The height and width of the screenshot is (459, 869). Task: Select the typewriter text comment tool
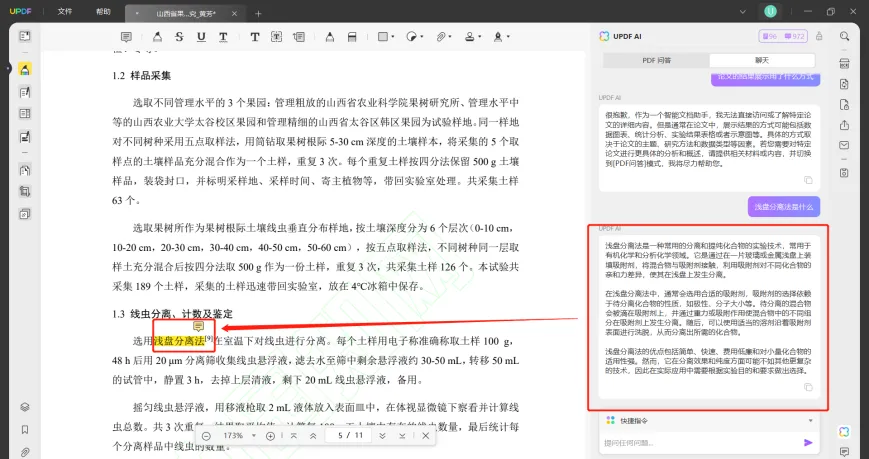coord(254,37)
